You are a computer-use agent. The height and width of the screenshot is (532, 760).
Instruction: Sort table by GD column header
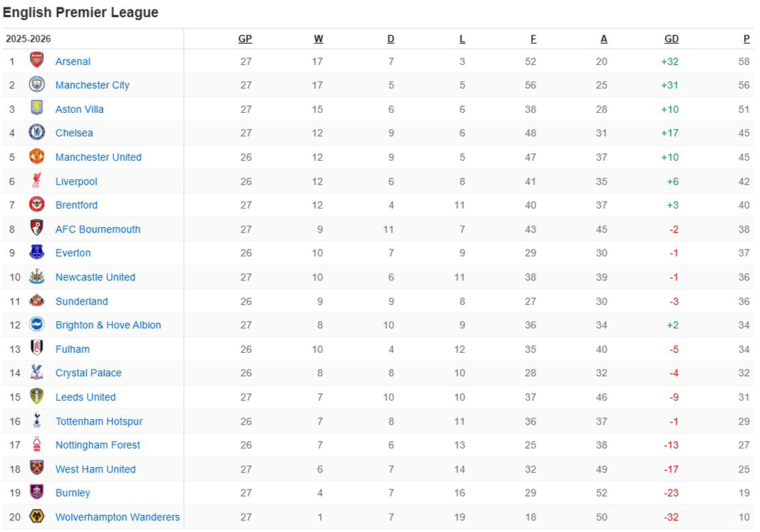(x=671, y=39)
